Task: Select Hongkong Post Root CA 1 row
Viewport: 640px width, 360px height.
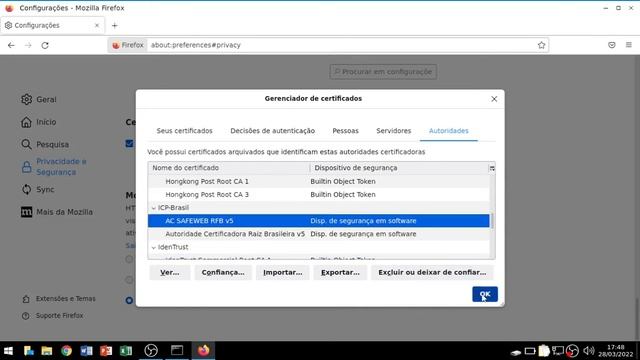Action: click(318, 181)
